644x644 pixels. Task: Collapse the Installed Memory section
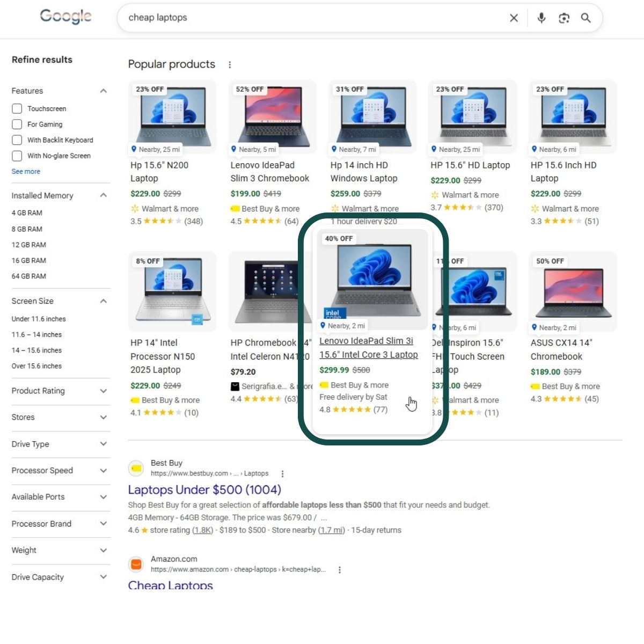coord(104,195)
